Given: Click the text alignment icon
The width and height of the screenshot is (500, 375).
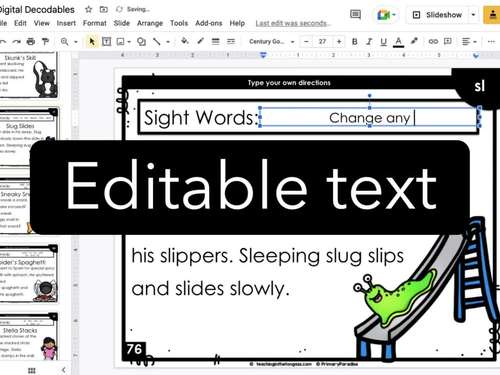Looking at the screenshot, I should (466, 41).
